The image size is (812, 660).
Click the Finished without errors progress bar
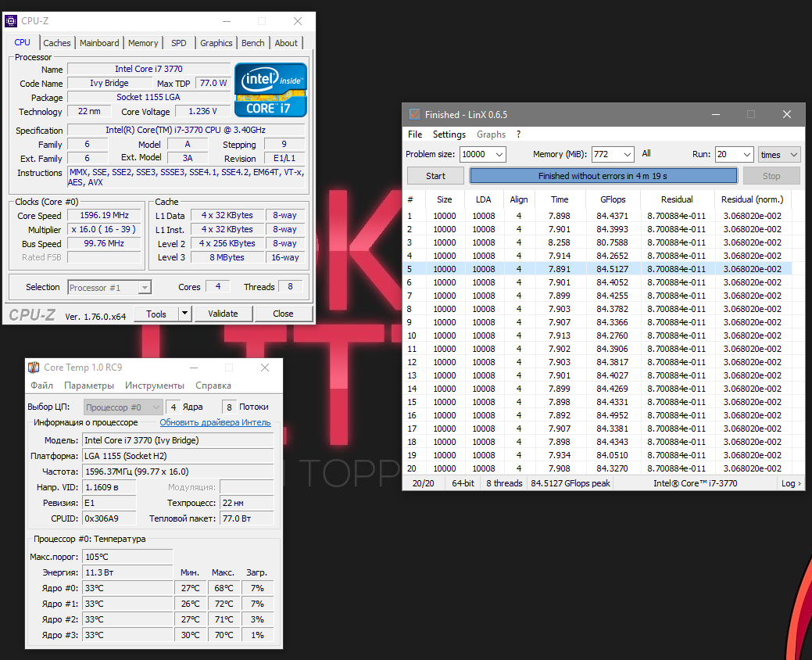click(x=603, y=176)
